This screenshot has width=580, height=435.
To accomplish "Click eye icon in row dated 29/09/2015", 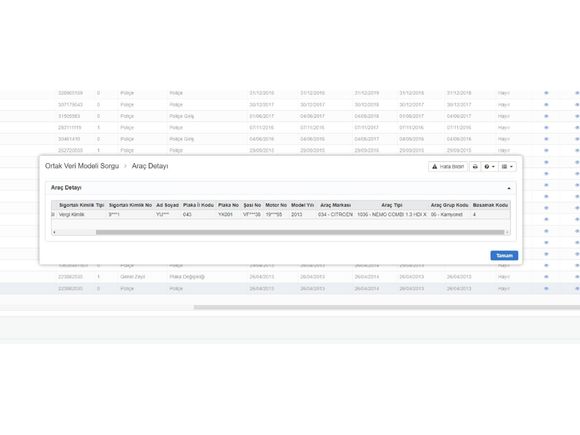I will [x=546, y=151].
